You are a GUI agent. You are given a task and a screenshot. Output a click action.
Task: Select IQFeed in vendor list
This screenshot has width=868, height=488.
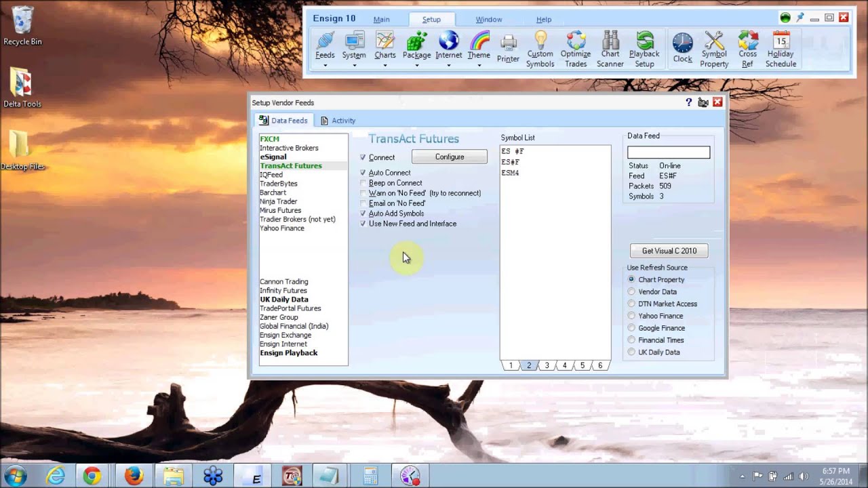271,175
